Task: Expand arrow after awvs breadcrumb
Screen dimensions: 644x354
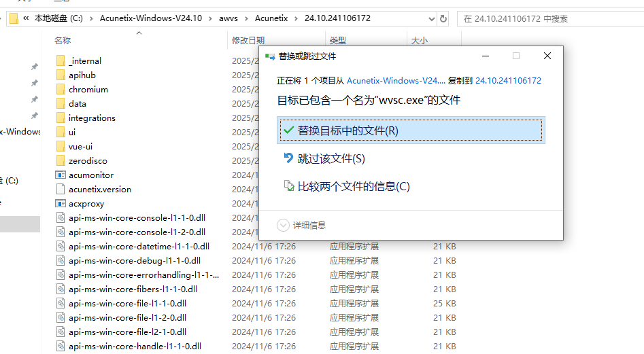Action: (246, 18)
